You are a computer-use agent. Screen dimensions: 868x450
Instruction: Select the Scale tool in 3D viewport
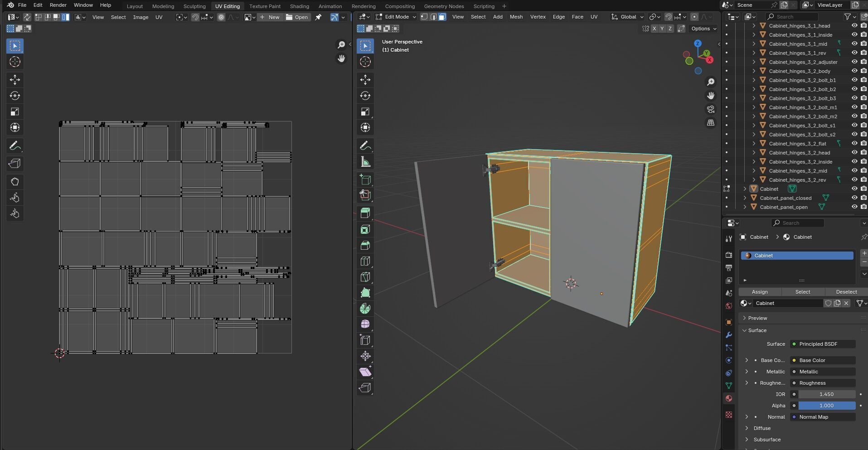click(365, 111)
